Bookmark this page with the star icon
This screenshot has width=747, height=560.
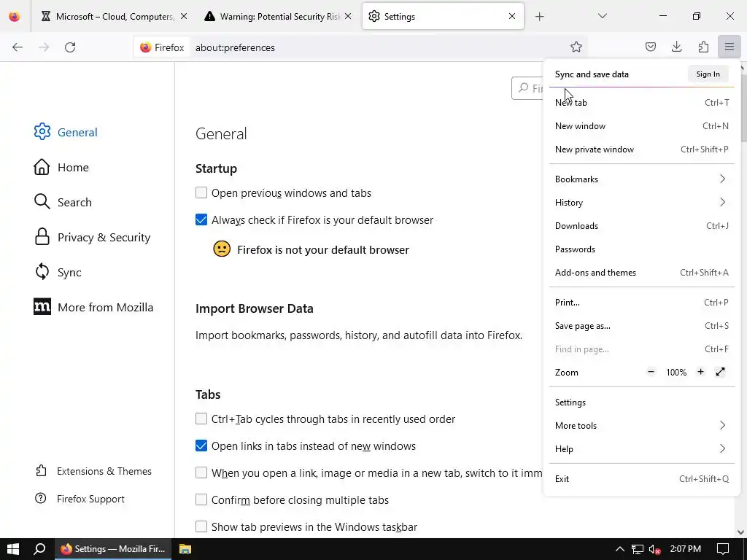click(x=576, y=47)
